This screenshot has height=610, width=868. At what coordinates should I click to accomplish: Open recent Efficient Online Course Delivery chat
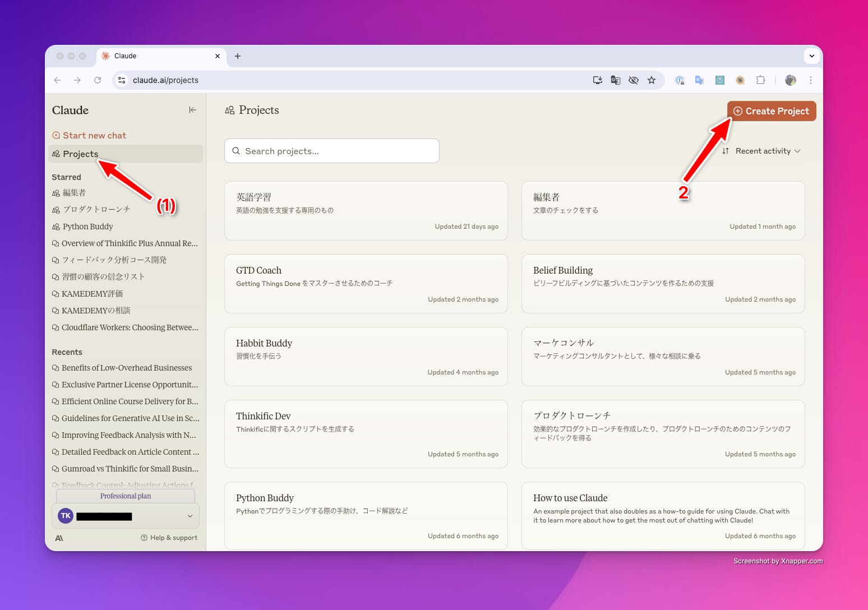coord(125,401)
